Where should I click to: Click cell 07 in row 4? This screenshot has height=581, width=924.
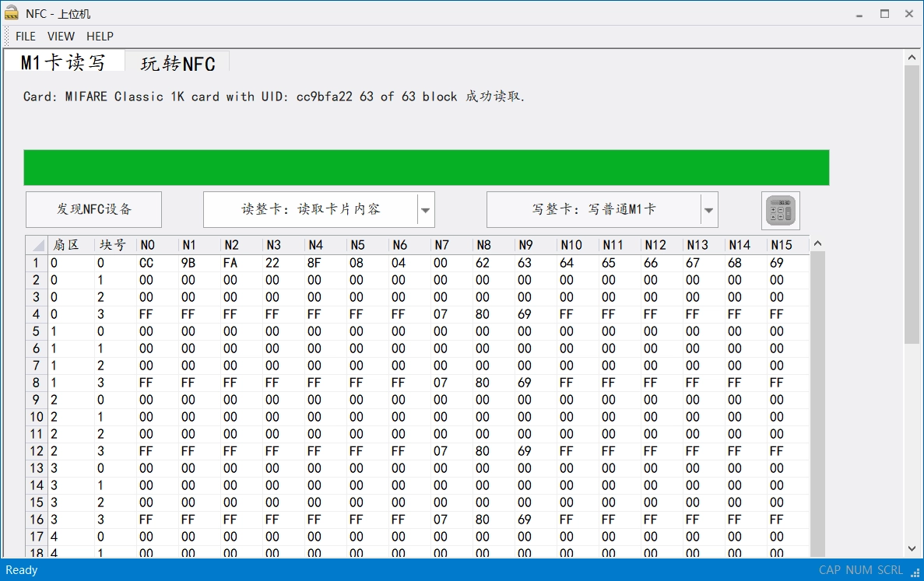pyautogui.click(x=451, y=314)
